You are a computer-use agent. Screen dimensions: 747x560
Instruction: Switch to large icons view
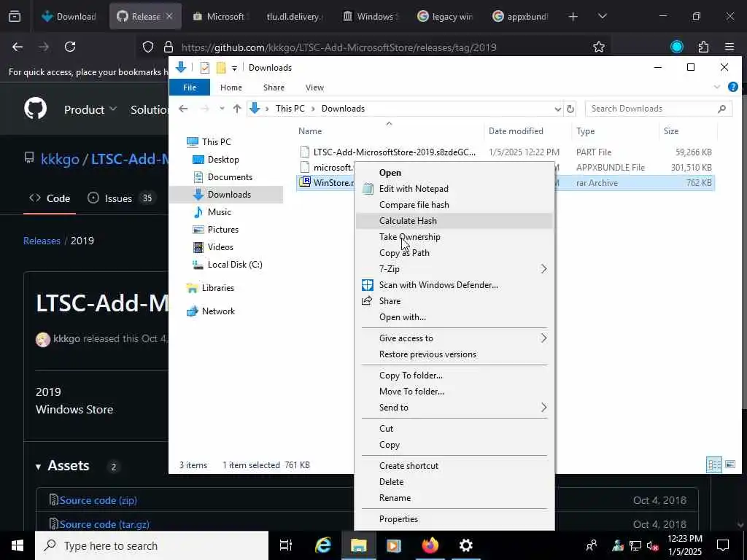730,464
